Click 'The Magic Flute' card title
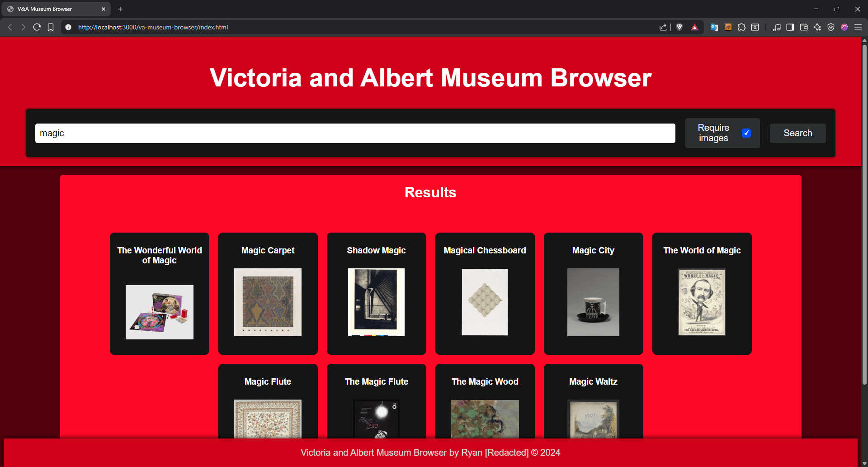Screen dimensions: 868x467 click(377, 381)
